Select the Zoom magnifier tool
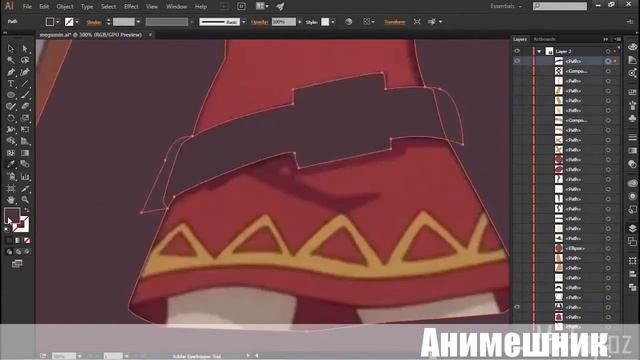This screenshot has width=640, height=360. 25,200
